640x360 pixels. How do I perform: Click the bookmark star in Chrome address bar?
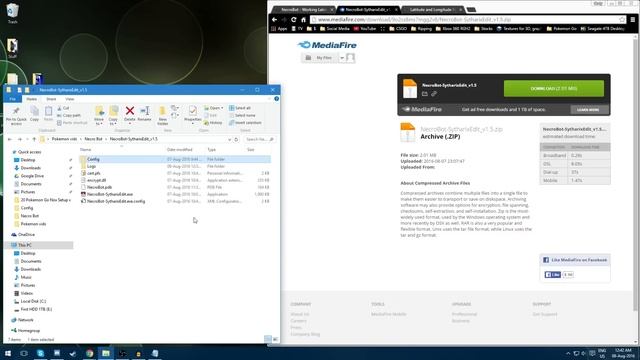coord(622,19)
